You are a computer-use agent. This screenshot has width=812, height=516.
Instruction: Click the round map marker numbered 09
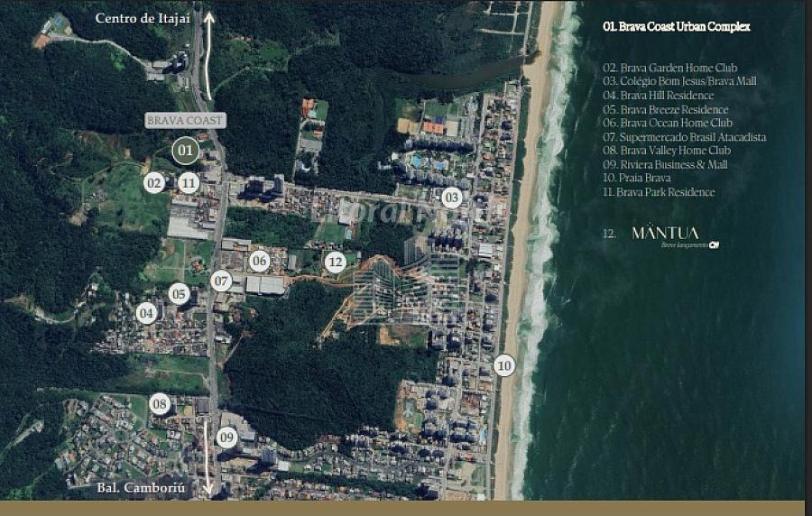coord(226,438)
